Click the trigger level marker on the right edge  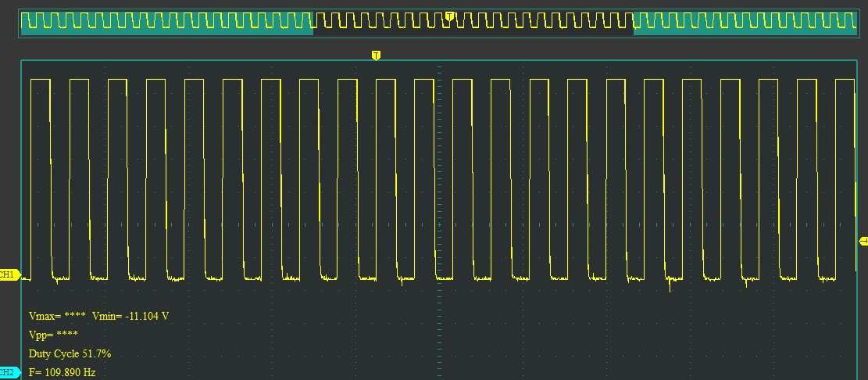[863, 241]
